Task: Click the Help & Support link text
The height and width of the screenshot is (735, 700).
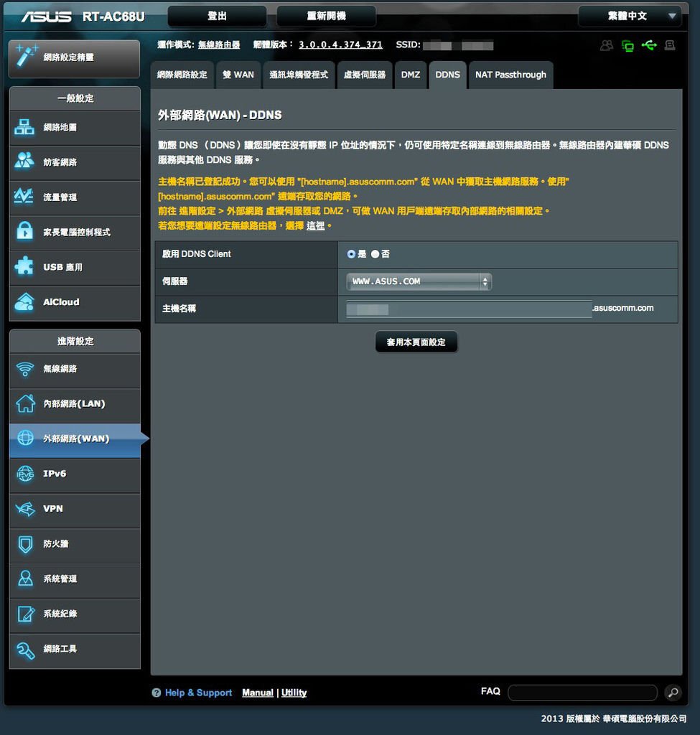Action: tap(198, 693)
